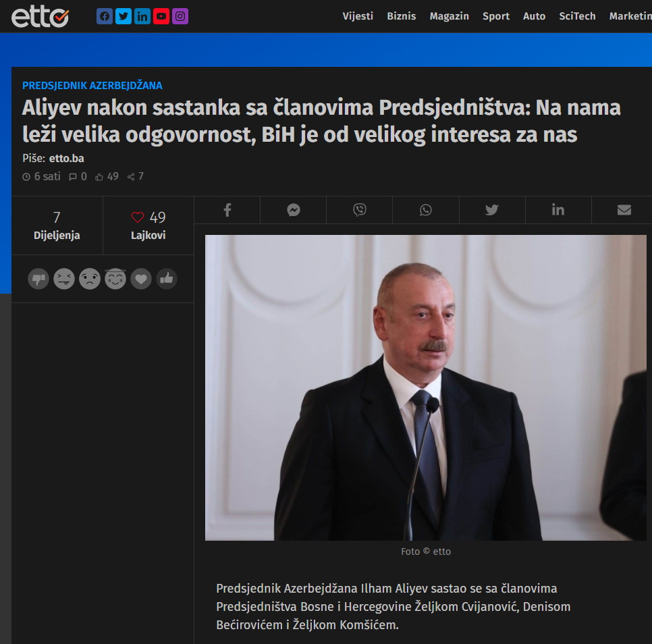Share article via Viber icon
Screen dimensions: 652x644
click(x=360, y=210)
